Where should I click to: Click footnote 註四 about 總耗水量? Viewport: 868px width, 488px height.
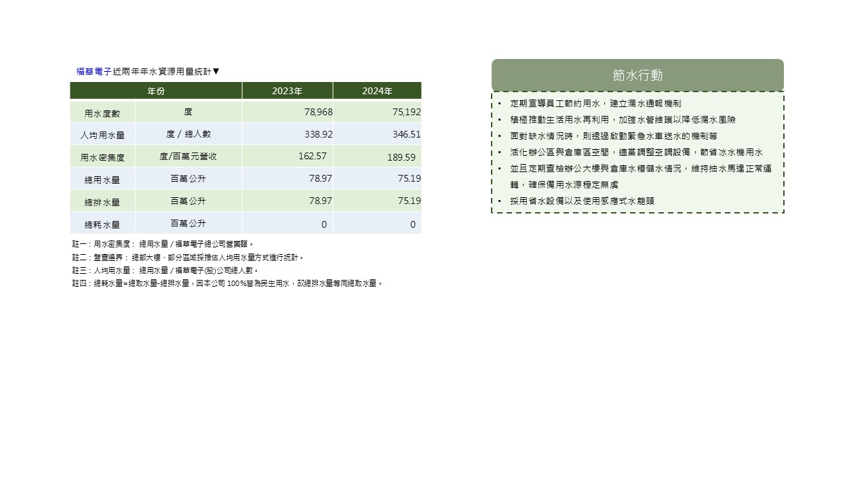227,283
